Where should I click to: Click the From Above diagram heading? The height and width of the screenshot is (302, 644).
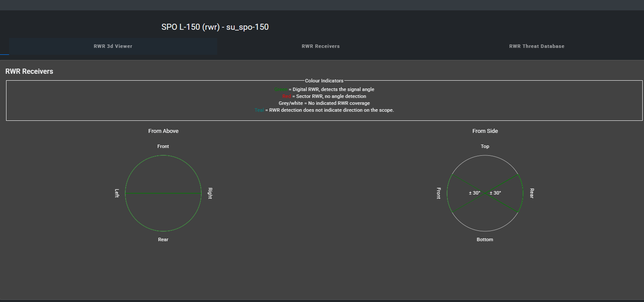click(163, 131)
